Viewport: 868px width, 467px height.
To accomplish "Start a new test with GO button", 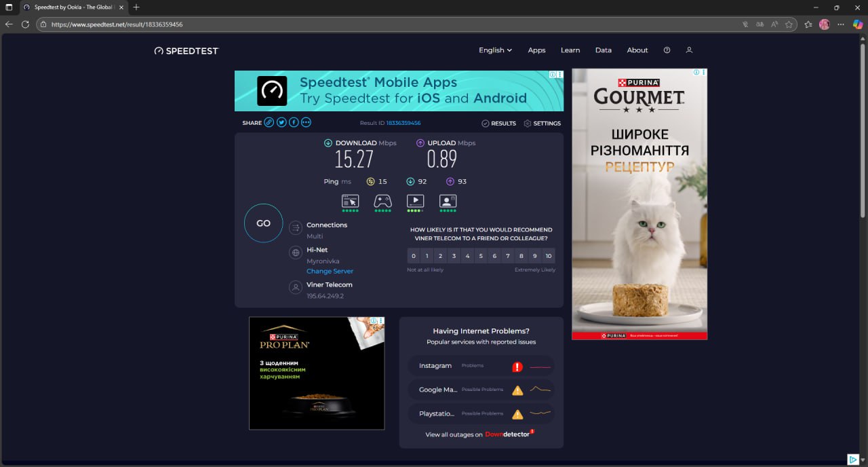I will click(263, 223).
